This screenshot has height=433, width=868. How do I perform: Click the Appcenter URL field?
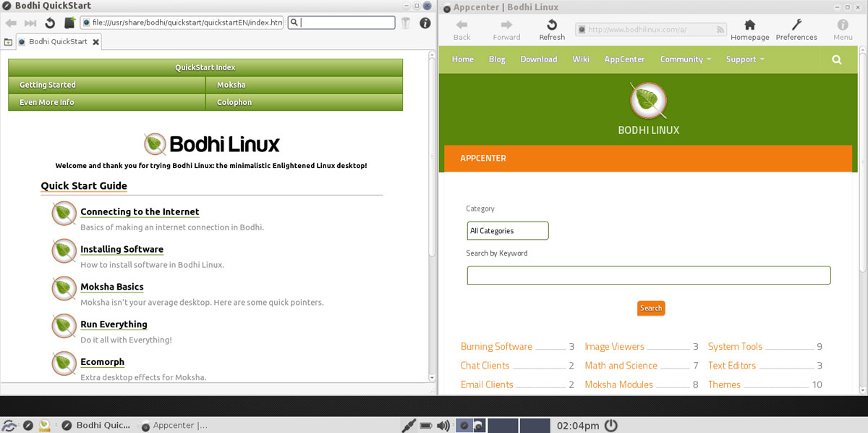pos(651,30)
